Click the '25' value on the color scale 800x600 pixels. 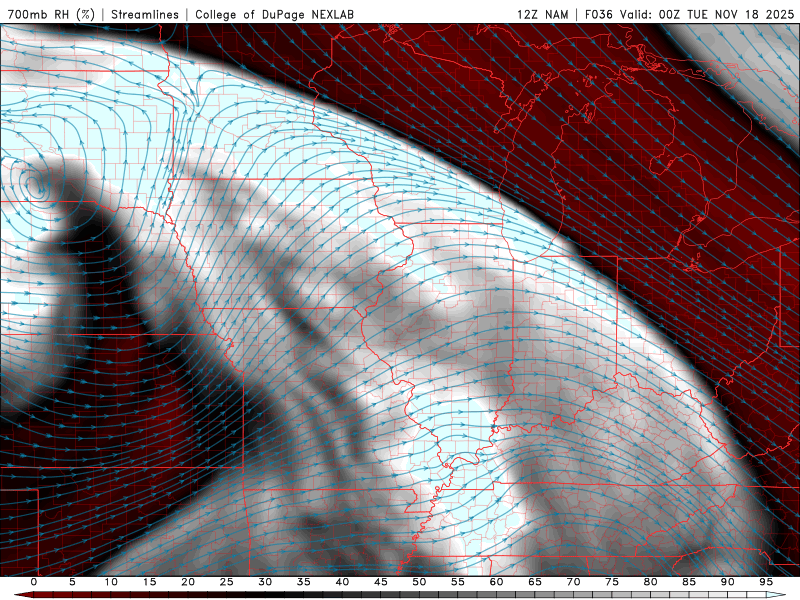coord(227,582)
